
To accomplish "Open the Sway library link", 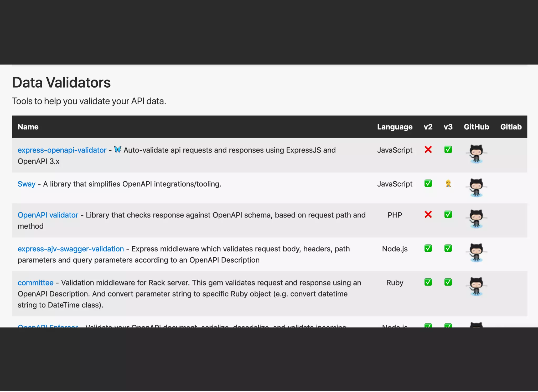I will click(x=26, y=184).
